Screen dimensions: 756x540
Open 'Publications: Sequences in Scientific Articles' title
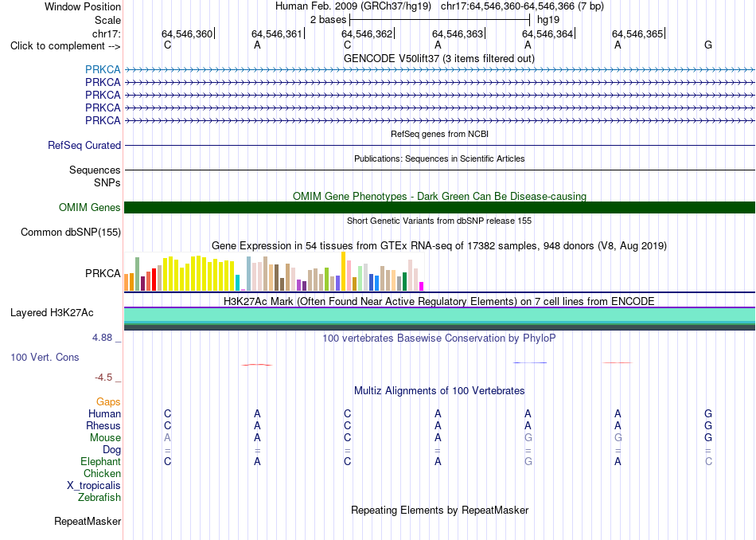coord(439,158)
